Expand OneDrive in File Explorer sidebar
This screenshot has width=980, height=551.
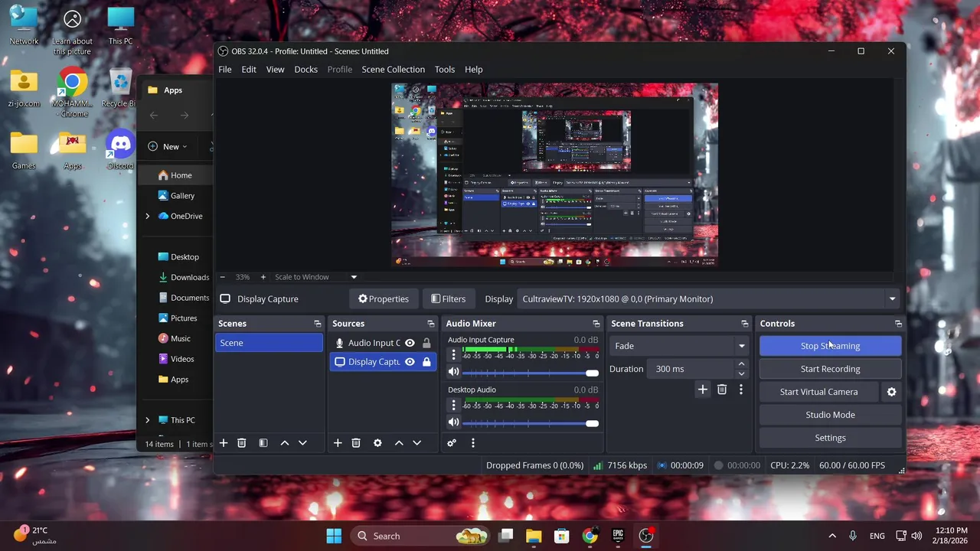(147, 217)
